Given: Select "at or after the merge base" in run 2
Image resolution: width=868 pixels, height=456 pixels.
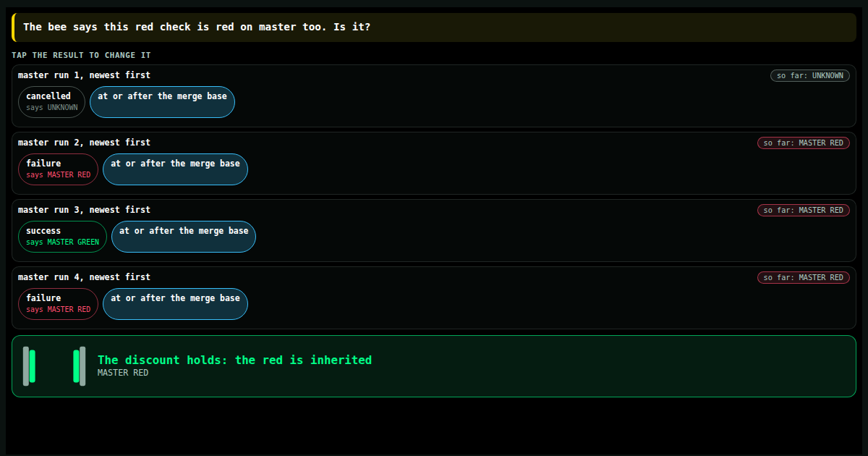Looking at the screenshot, I should click(x=175, y=169).
